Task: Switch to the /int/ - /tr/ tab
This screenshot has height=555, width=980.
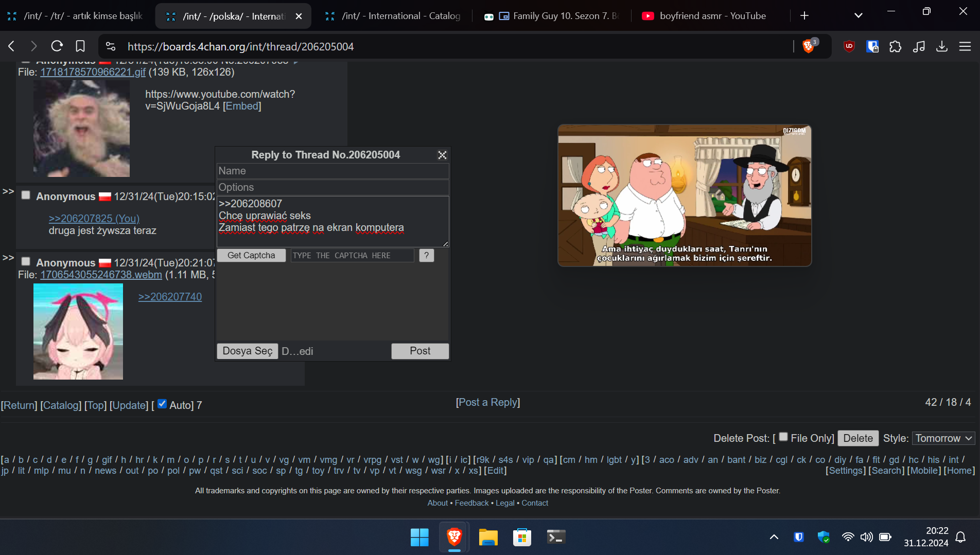Action: 76,16
